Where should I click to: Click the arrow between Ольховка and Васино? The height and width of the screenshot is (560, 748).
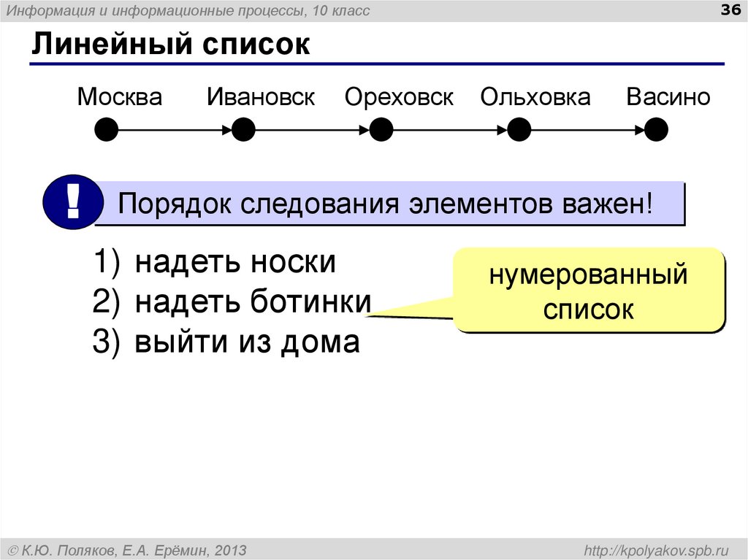(587, 130)
